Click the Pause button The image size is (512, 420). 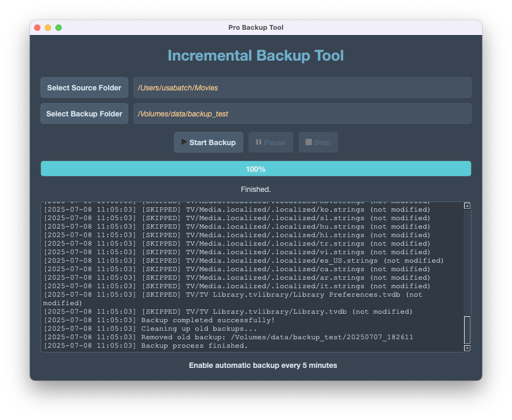tap(271, 142)
